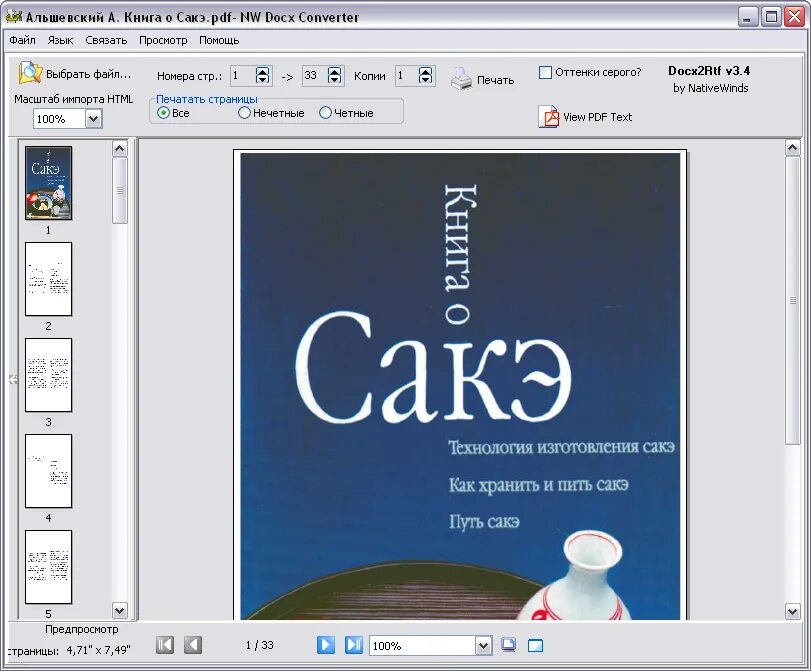Click the Печать button label
Image resolution: width=811 pixels, height=671 pixels.
coord(495,80)
